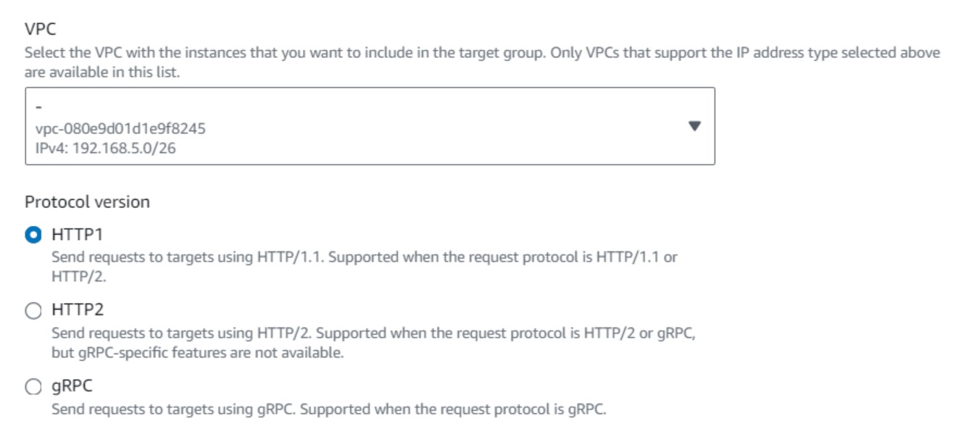Select the gRPC radio button
Screen dimensions: 980x445
coord(33,387)
